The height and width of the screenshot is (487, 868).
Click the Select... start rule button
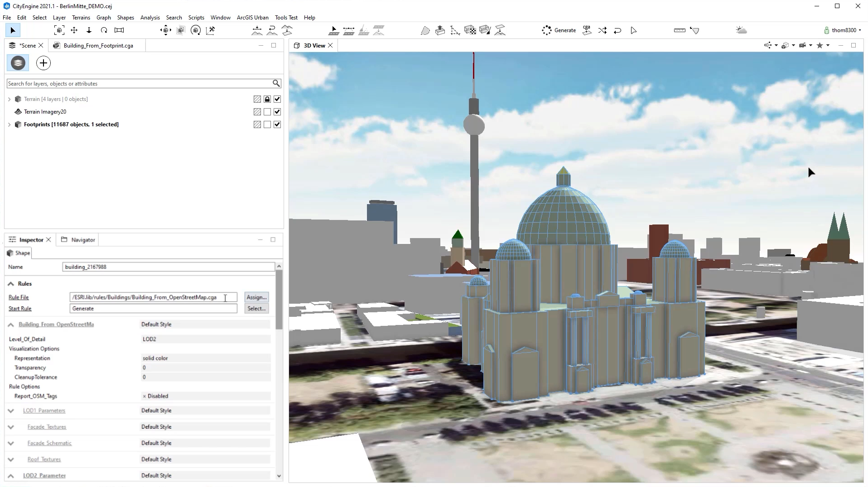(256, 309)
